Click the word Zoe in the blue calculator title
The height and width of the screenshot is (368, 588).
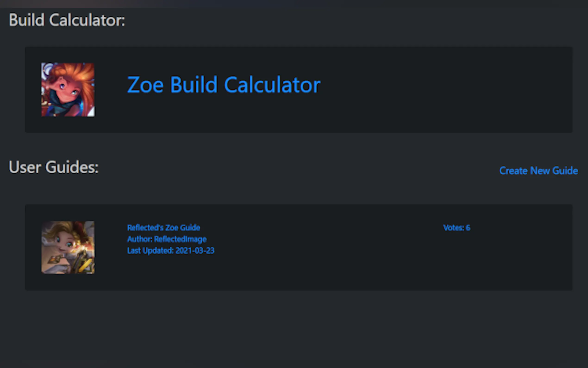[145, 85]
